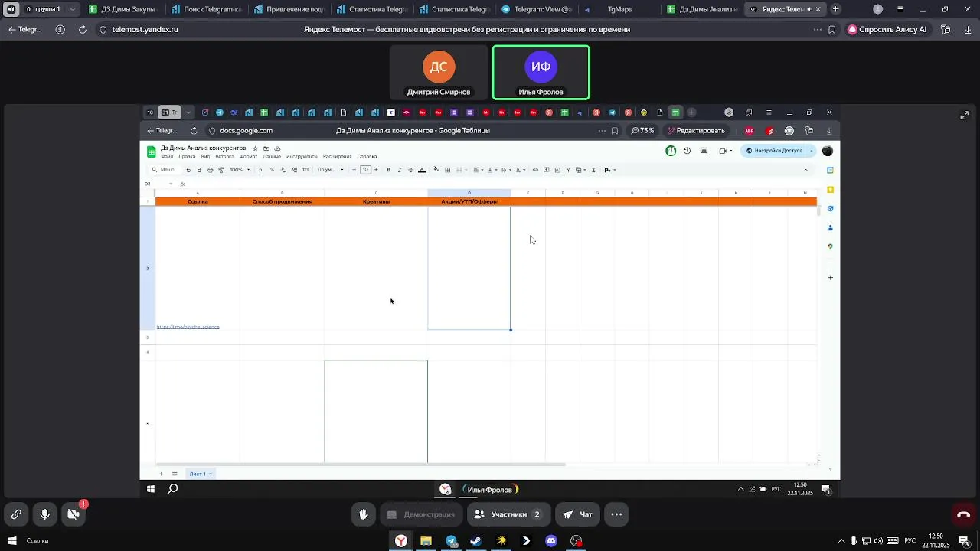Open the more options menu in Telemost

[x=616, y=514]
